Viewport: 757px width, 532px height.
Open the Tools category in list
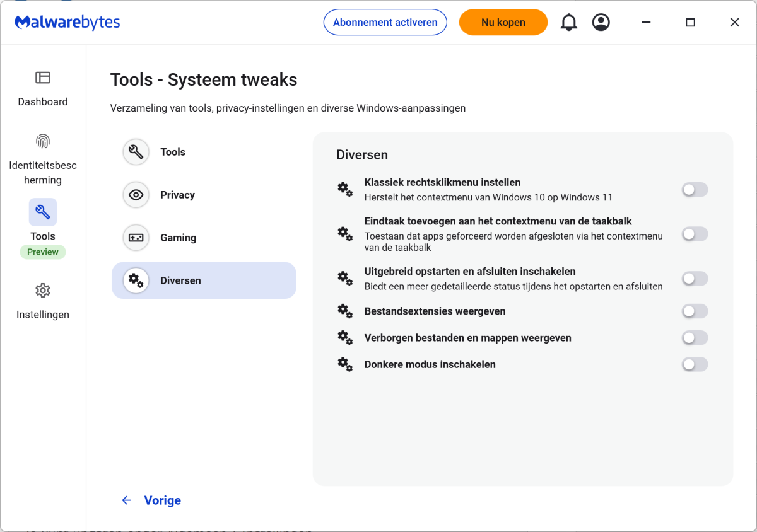click(172, 152)
